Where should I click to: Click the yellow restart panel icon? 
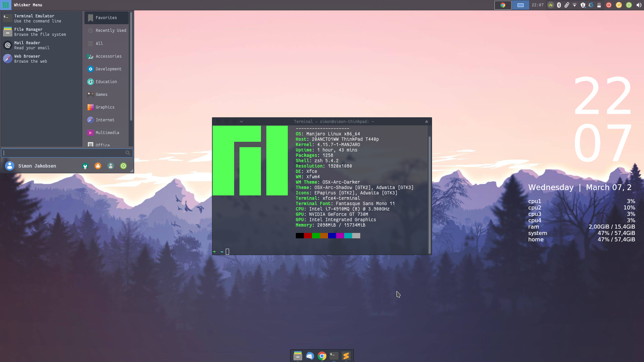coord(619,5)
